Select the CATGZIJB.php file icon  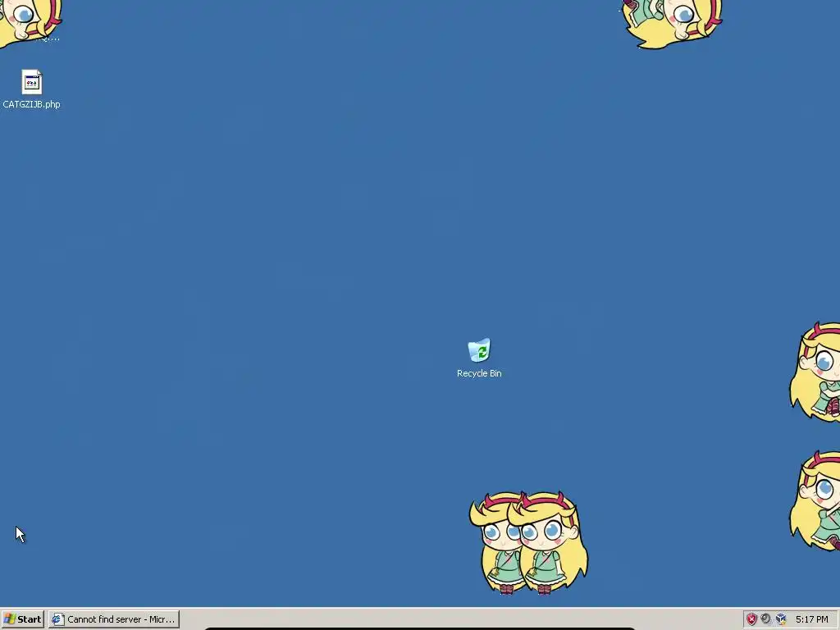pos(32,83)
